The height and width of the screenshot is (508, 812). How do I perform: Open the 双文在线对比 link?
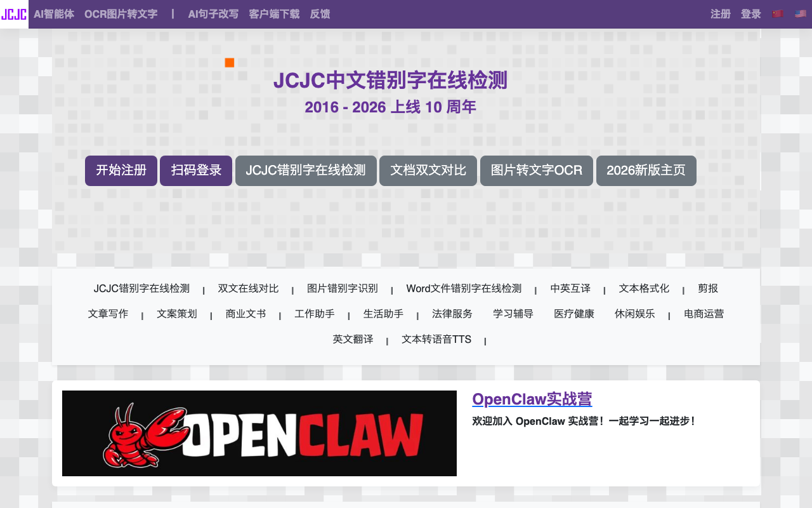click(248, 288)
